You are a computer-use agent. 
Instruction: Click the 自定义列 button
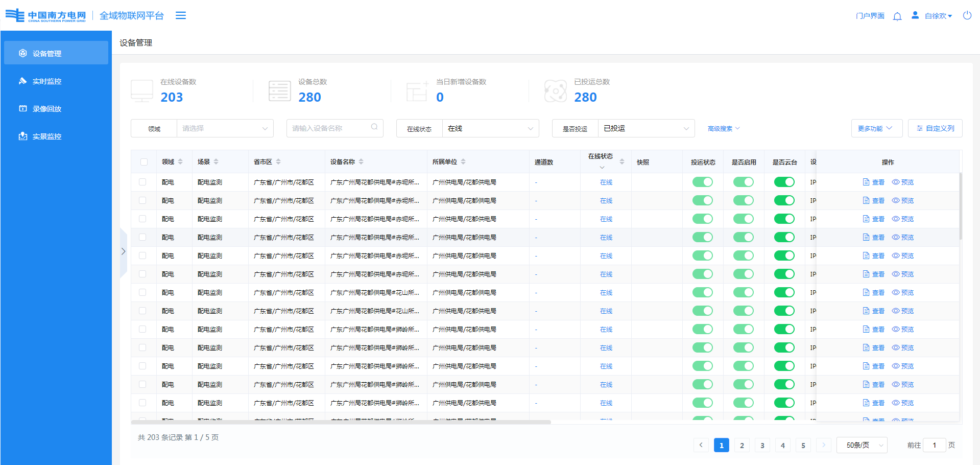(x=935, y=128)
